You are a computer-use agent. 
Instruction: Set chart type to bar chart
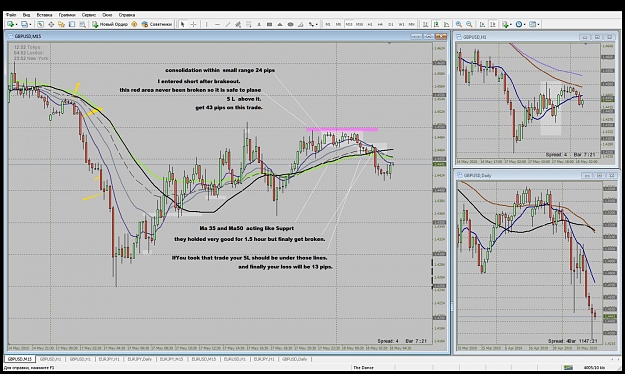coord(426,24)
